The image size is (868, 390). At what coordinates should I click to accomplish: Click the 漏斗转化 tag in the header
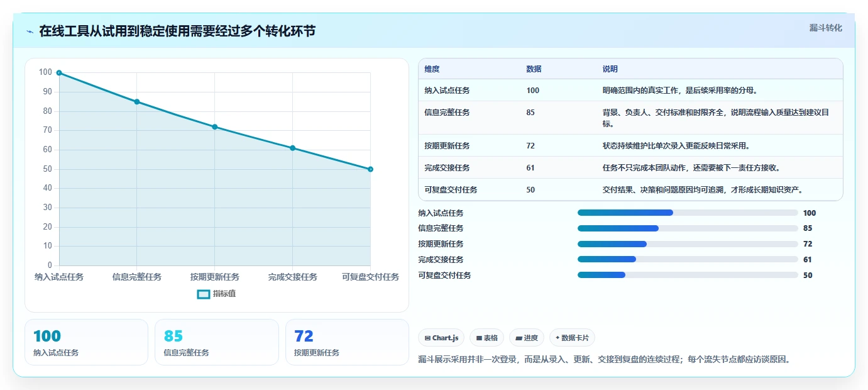[x=825, y=28]
